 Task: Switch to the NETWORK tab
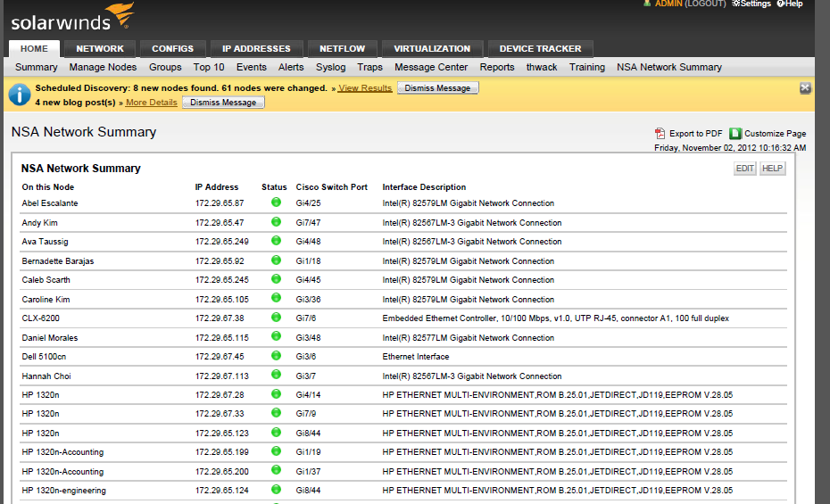[100, 49]
